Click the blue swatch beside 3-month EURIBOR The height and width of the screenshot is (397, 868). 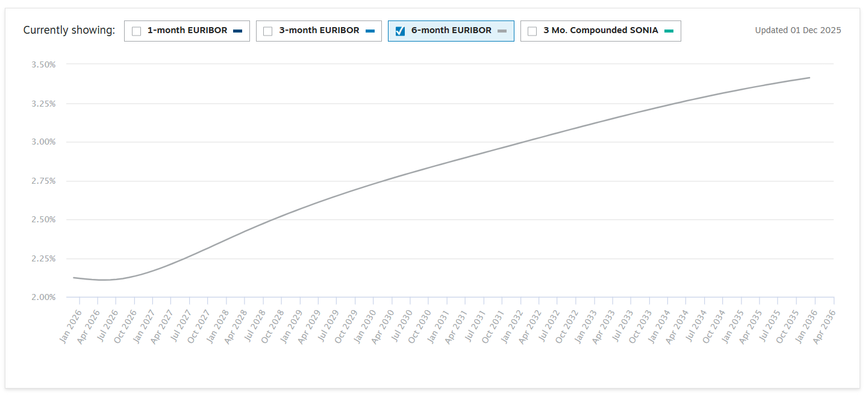pyautogui.click(x=370, y=31)
